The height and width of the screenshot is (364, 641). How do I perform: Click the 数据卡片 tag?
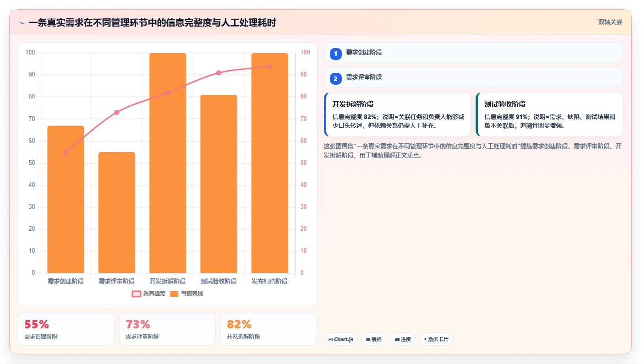pos(436,339)
